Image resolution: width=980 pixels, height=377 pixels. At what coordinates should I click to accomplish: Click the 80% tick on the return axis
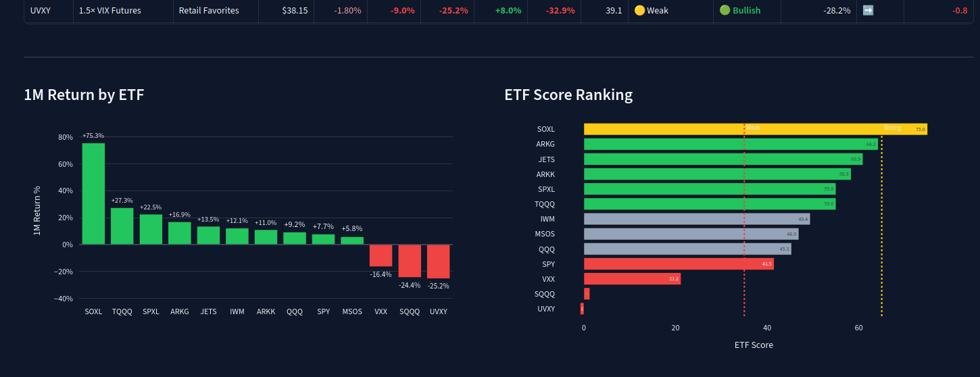point(66,137)
